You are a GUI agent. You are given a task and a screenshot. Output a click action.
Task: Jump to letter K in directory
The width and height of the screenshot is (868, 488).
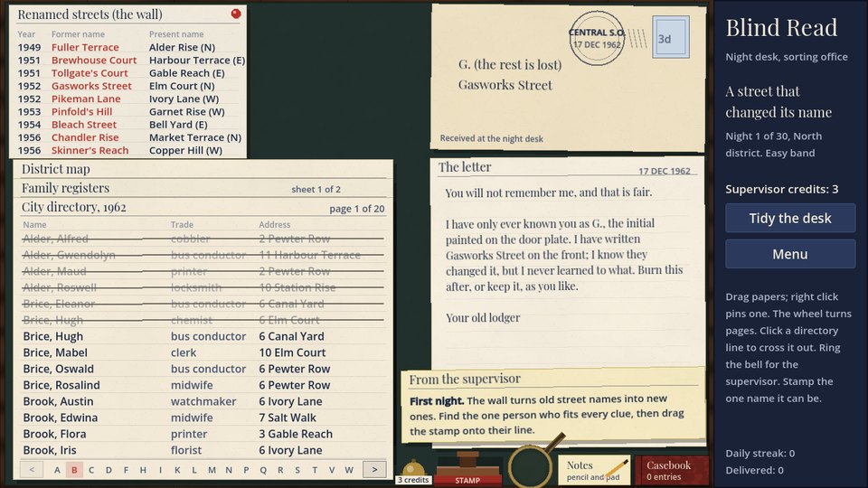(x=177, y=470)
